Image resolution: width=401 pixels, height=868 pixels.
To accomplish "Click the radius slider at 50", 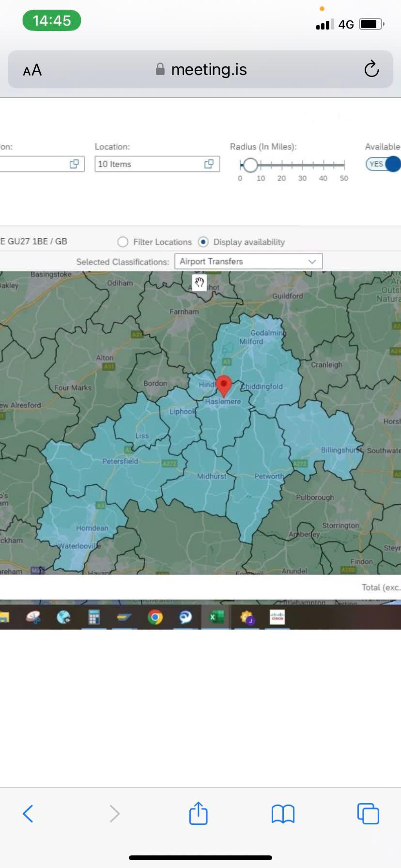I will tap(344, 165).
